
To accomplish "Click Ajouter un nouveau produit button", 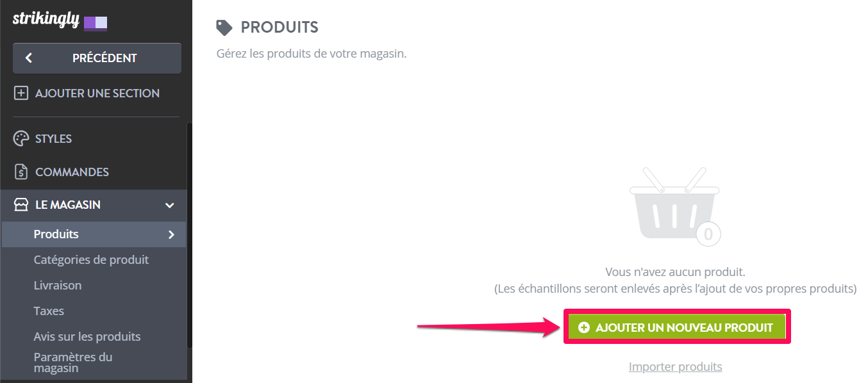I will pyautogui.click(x=676, y=327).
